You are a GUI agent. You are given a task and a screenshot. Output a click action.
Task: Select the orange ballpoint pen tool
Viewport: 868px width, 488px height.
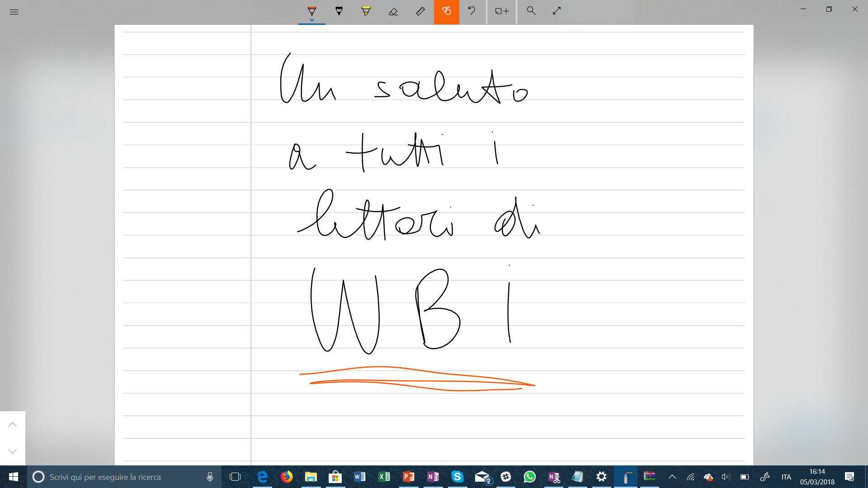pos(311,10)
